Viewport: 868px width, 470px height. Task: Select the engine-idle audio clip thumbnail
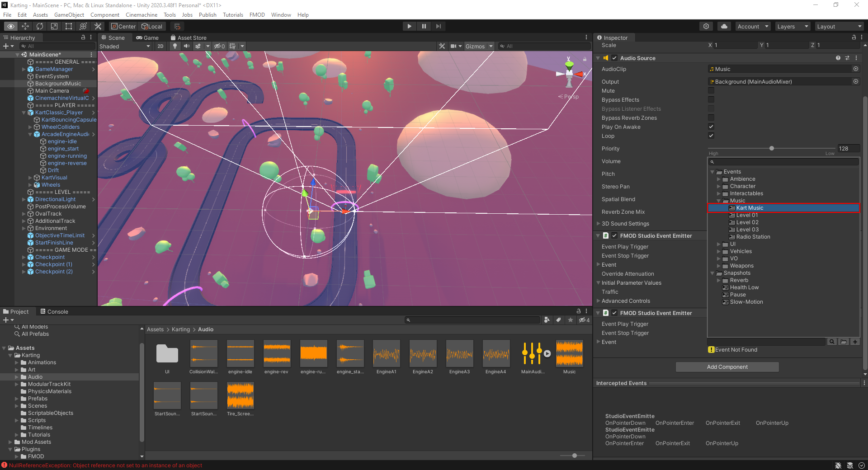pyautogui.click(x=240, y=354)
